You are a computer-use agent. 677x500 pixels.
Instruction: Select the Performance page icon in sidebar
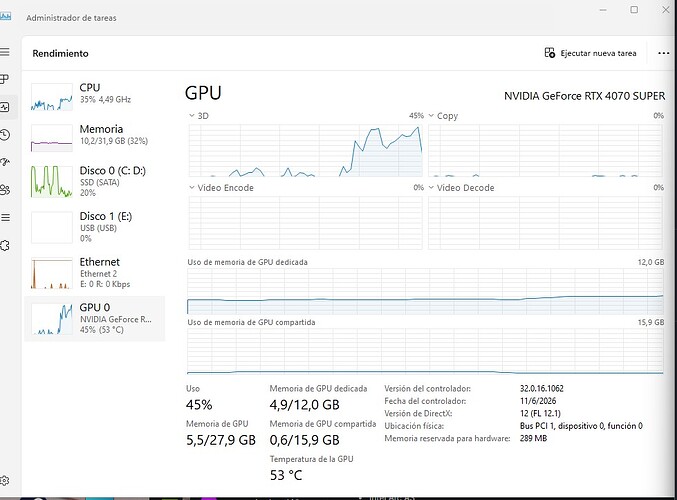click(x=5, y=107)
